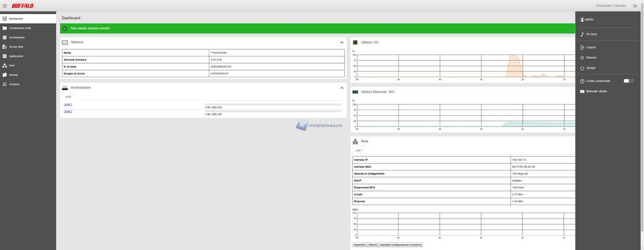Click the hamburger menu icon
This screenshot has width=644, height=250.
click(5, 6)
